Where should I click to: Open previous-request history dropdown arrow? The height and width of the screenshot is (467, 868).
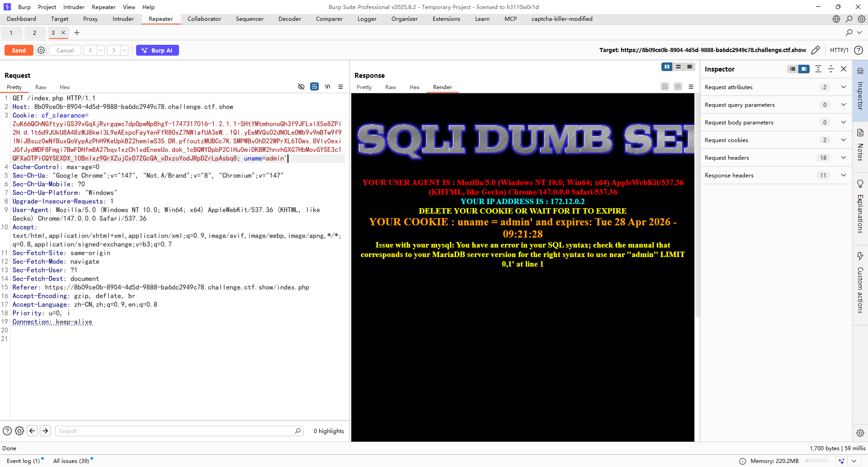pyautogui.click(x=101, y=50)
